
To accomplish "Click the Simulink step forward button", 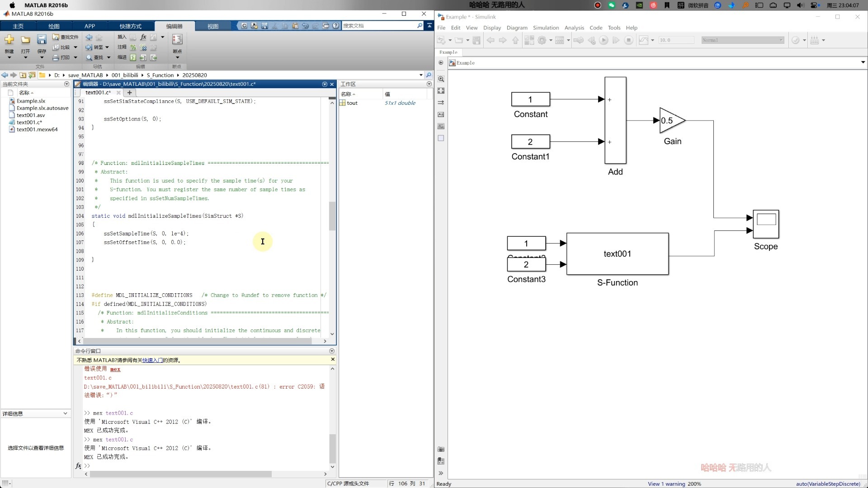I will point(616,40).
